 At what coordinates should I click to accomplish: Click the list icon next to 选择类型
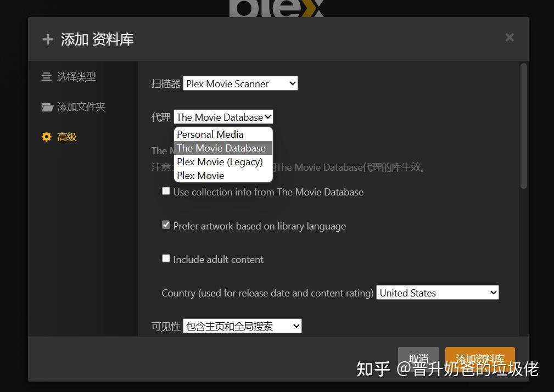tap(47, 77)
